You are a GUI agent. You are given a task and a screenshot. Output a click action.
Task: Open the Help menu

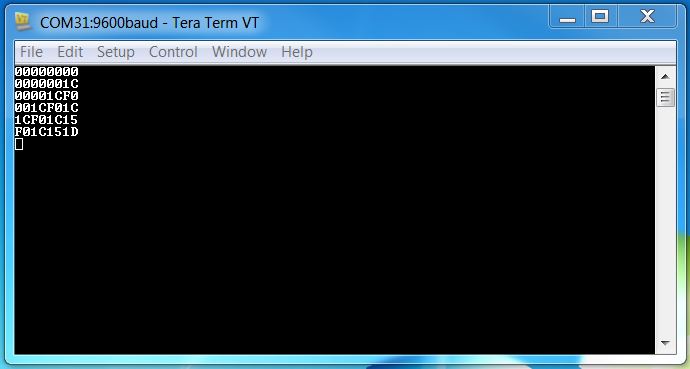[x=297, y=52]
